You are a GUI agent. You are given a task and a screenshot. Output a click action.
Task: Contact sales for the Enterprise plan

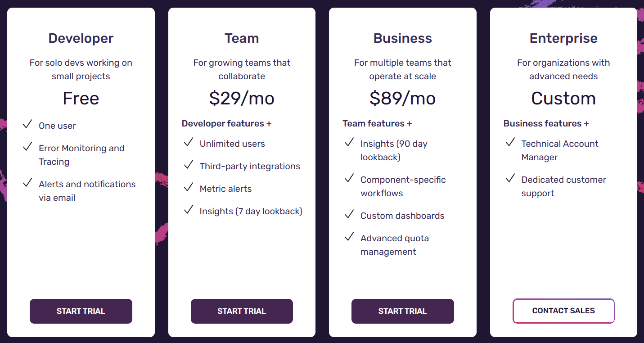[563, 311]
